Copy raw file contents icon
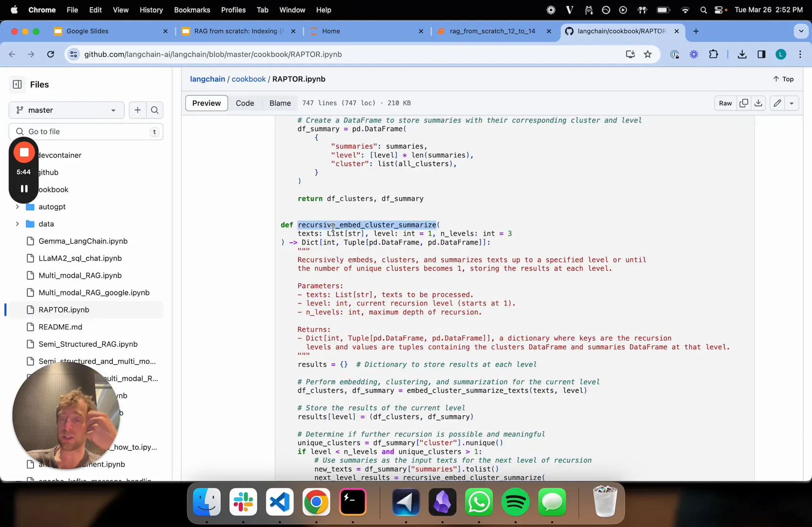 (x=744, y=103)
